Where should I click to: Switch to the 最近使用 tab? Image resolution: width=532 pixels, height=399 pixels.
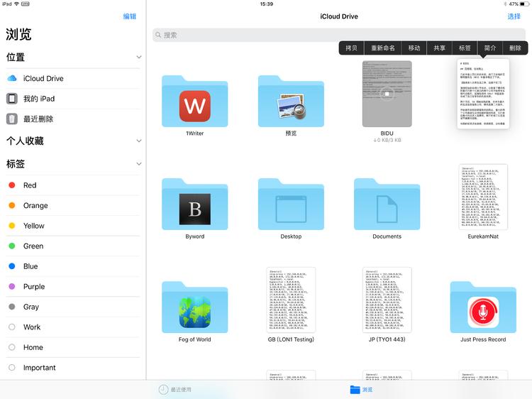[175, 390]
